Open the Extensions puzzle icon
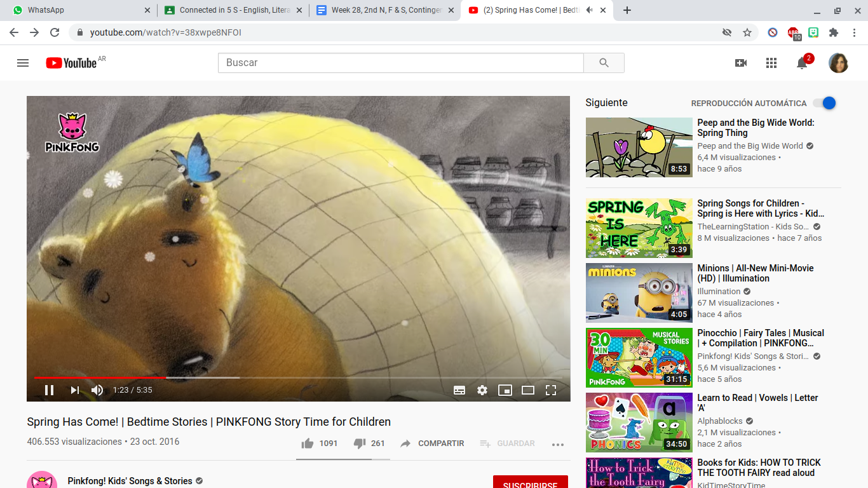 (834, 32)
